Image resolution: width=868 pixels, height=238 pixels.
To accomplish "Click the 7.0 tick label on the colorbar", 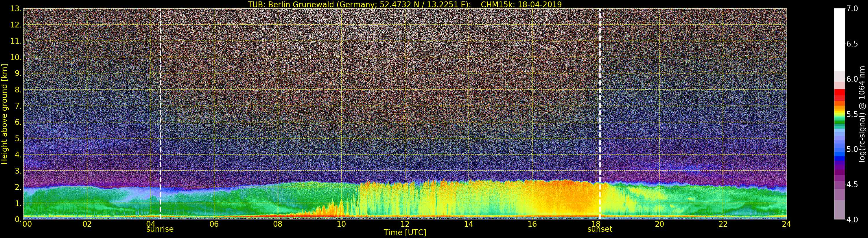I will click(852, 9).
